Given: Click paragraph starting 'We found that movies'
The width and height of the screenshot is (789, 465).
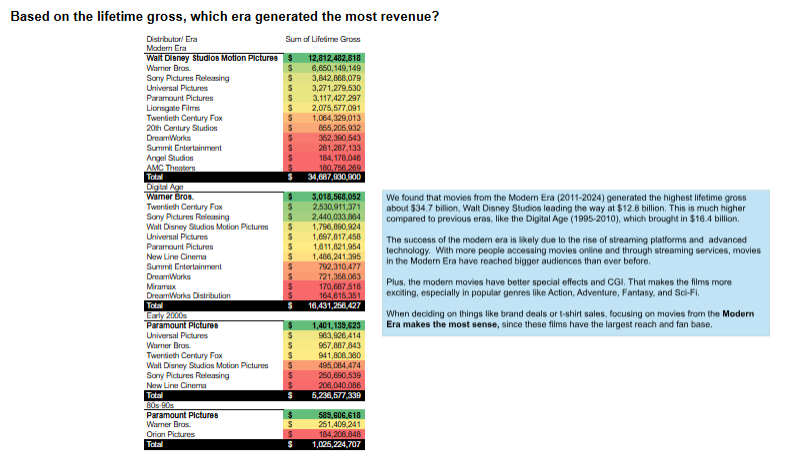Looking at the screenshot, I should 566,208.
